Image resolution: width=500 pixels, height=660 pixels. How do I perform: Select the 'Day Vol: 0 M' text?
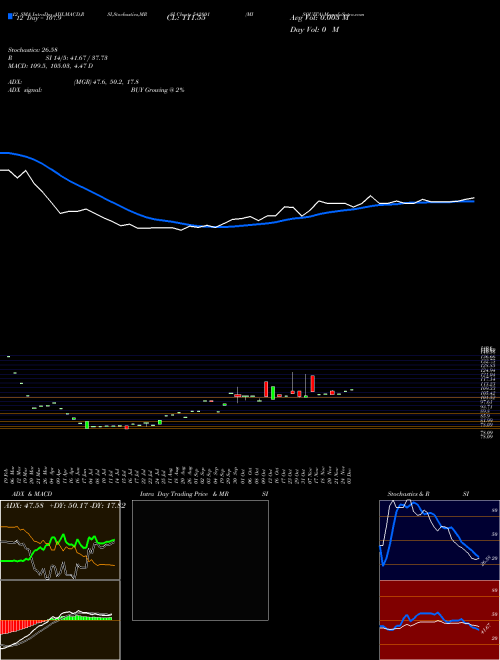coord(314,30)
